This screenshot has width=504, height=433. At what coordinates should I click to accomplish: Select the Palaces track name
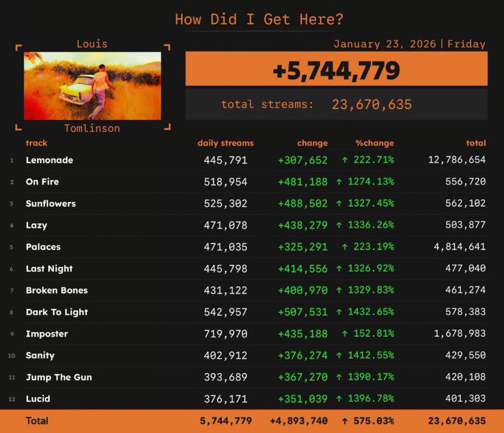click(43, 247)
